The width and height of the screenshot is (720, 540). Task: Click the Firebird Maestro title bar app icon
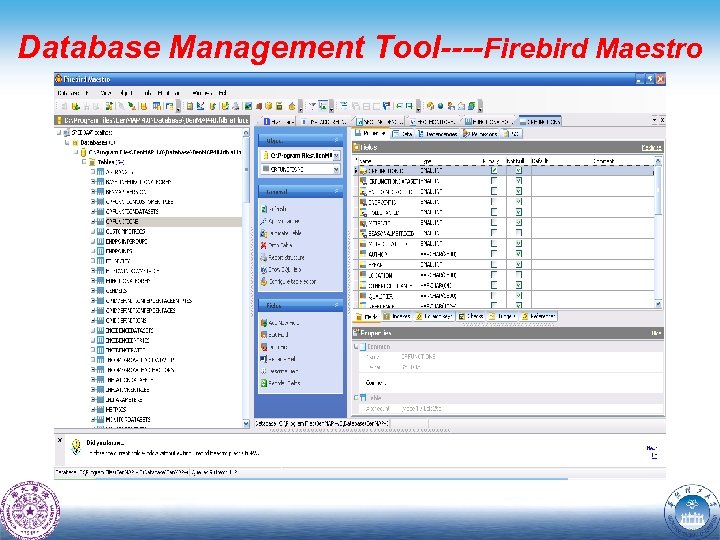coord(59,79)
